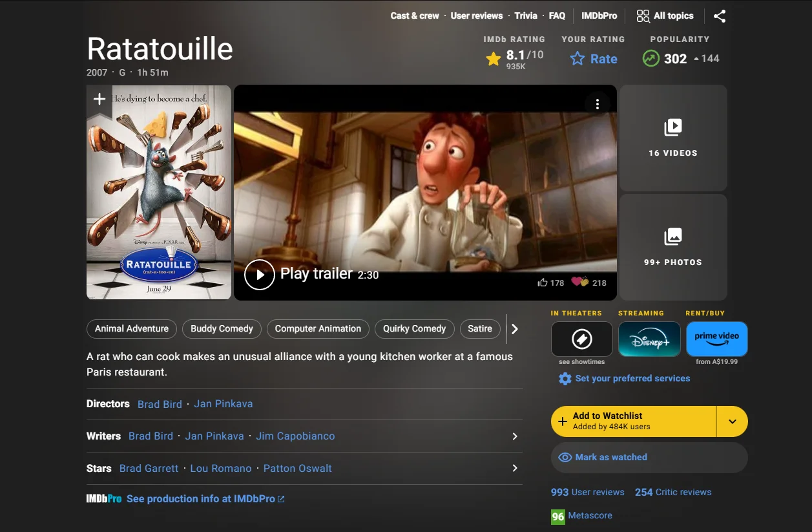This screenshot has width=812, height=532.
Task: Open the Cast & crew page
Action: (414, 16)
